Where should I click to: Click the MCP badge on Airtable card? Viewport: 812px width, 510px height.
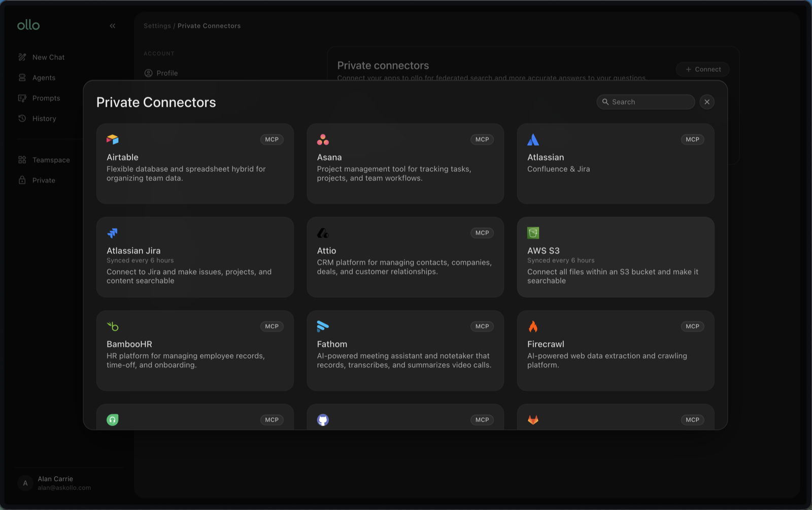(x=272, y=140)
